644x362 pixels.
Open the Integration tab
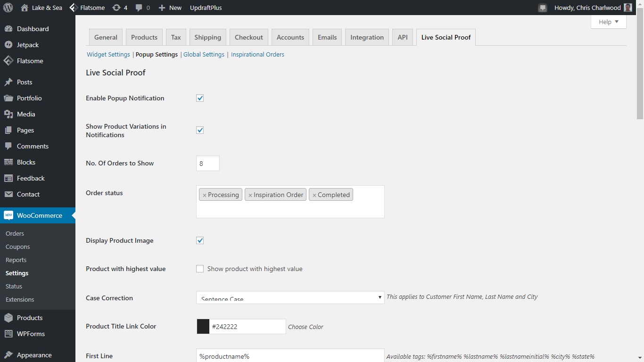click(367, 37)
